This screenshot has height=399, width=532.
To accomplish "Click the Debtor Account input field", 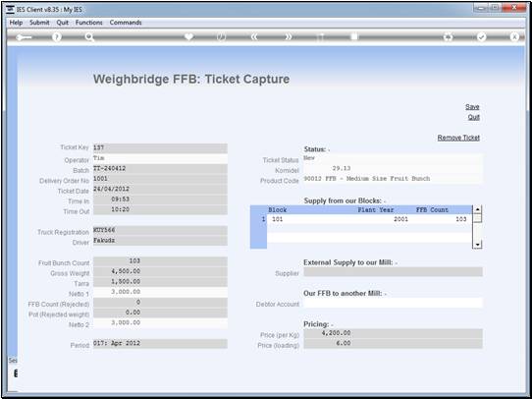I will pos(393,303).
